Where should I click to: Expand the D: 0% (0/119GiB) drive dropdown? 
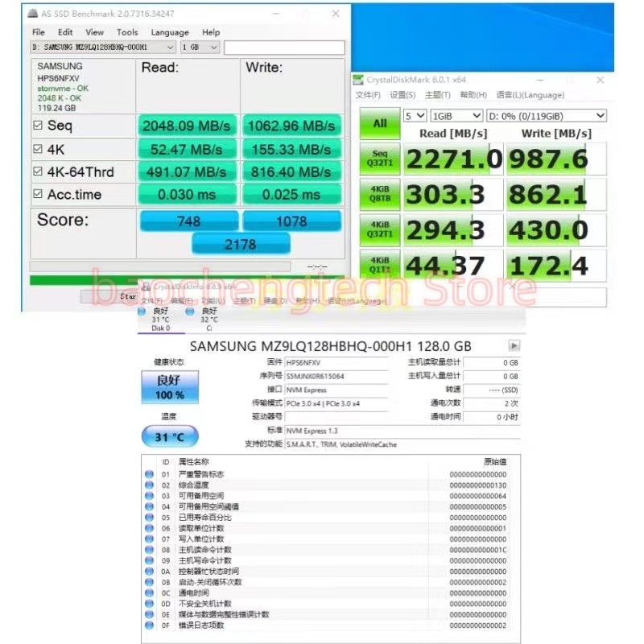pos(547,116)
